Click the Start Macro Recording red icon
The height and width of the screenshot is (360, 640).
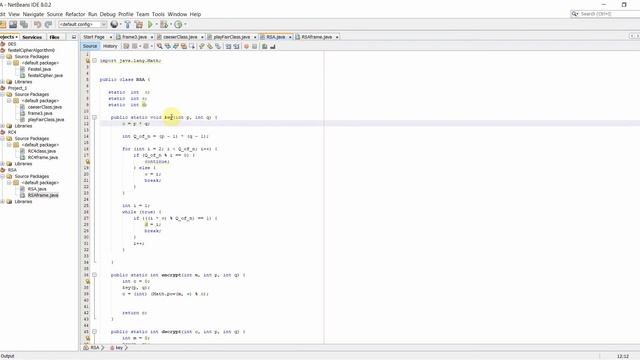click(246, 47)
